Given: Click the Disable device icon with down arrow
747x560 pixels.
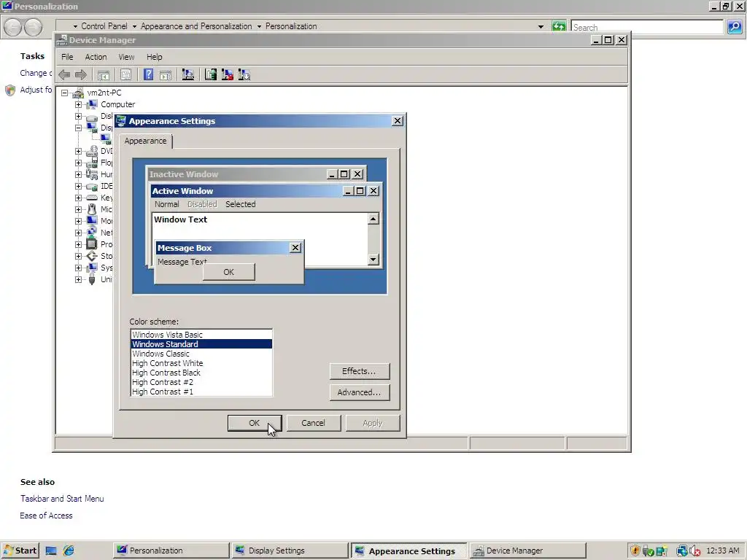Looking at the screenshot, I should 244,74.
